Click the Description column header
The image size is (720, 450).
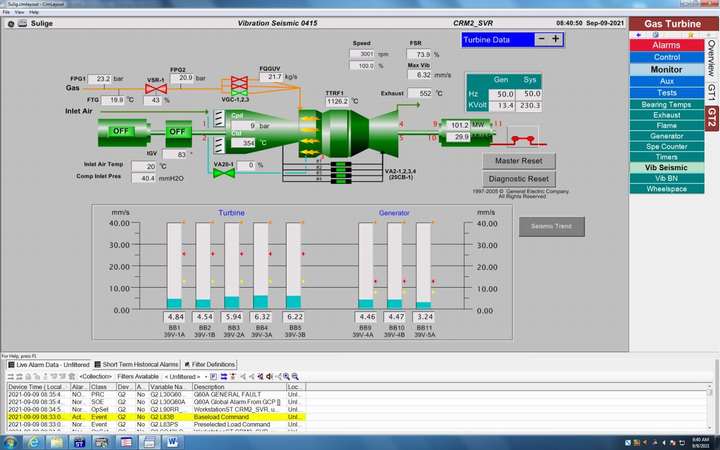click(x=239, y=387)
